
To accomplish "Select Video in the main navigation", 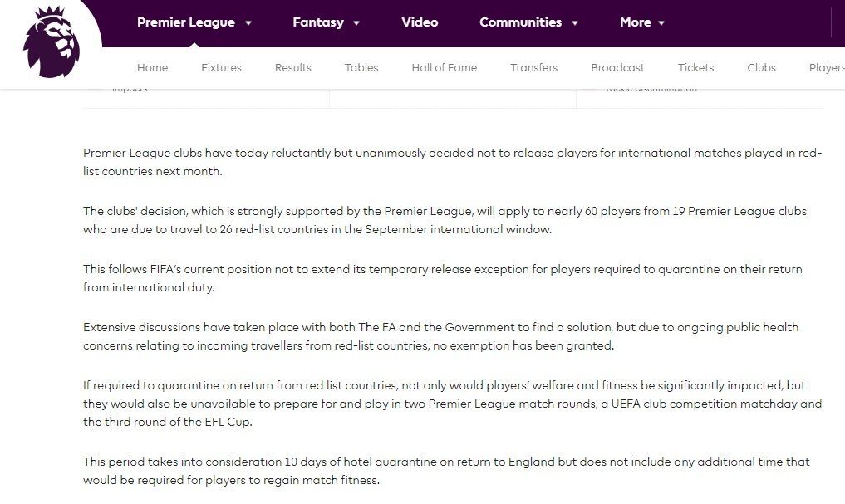I will tap(420, 22).
